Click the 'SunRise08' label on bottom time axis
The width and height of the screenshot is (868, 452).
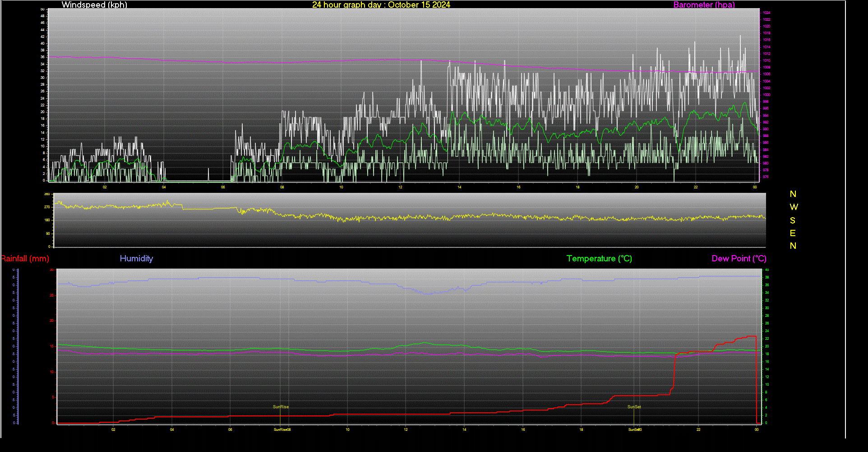click(282, 430)
